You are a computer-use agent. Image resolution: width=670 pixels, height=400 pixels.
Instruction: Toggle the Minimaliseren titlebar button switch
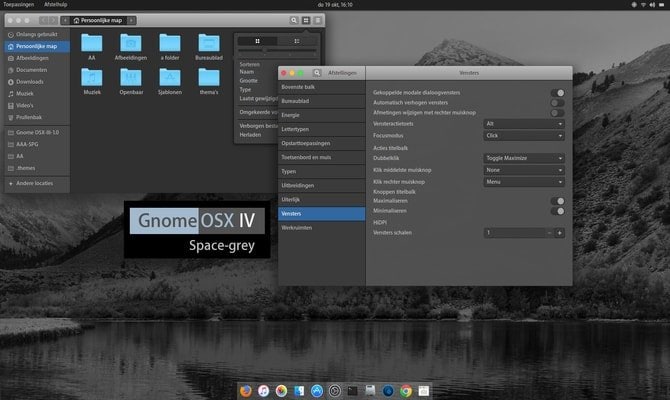click(557, 211)
